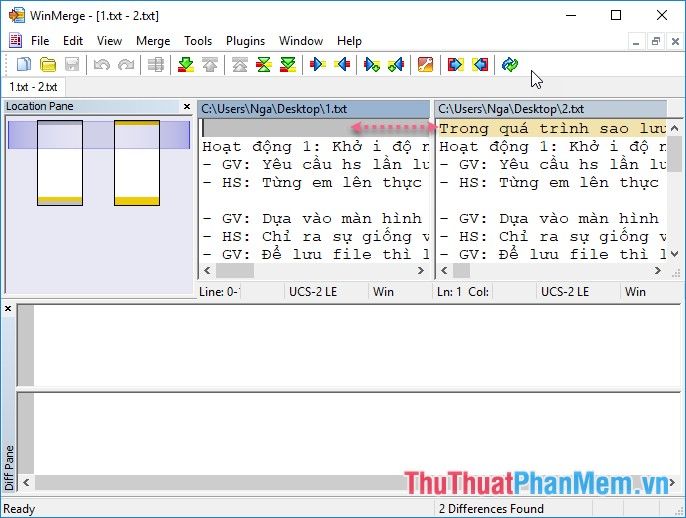Click the top Diff Pane text area
686x518 pixels.
pos(357,345)
